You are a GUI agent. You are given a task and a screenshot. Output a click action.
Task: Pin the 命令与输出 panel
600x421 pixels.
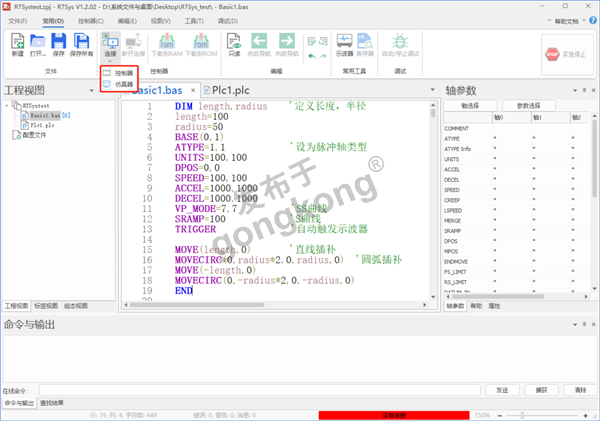coord(584,324)
